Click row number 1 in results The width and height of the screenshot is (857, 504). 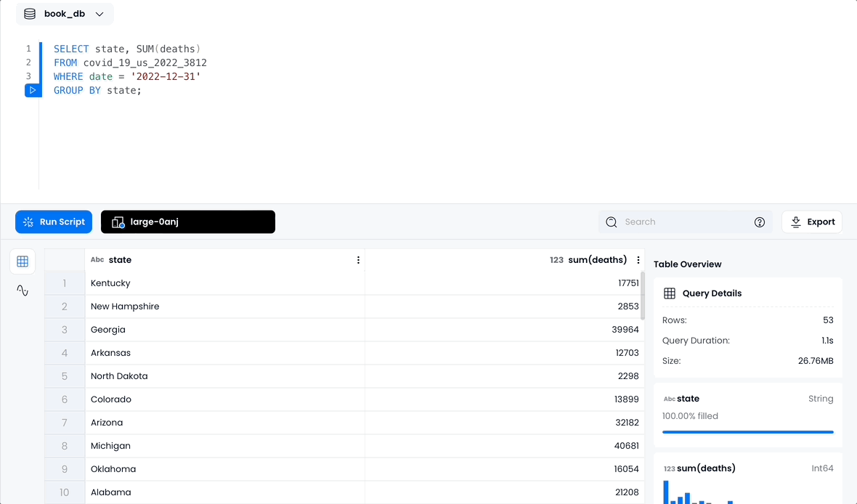click(65, 283)
